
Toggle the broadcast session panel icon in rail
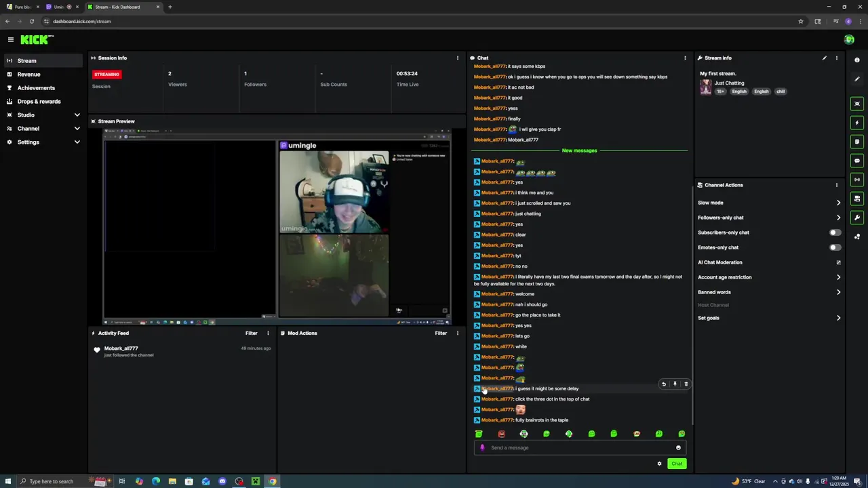(857, 180)
